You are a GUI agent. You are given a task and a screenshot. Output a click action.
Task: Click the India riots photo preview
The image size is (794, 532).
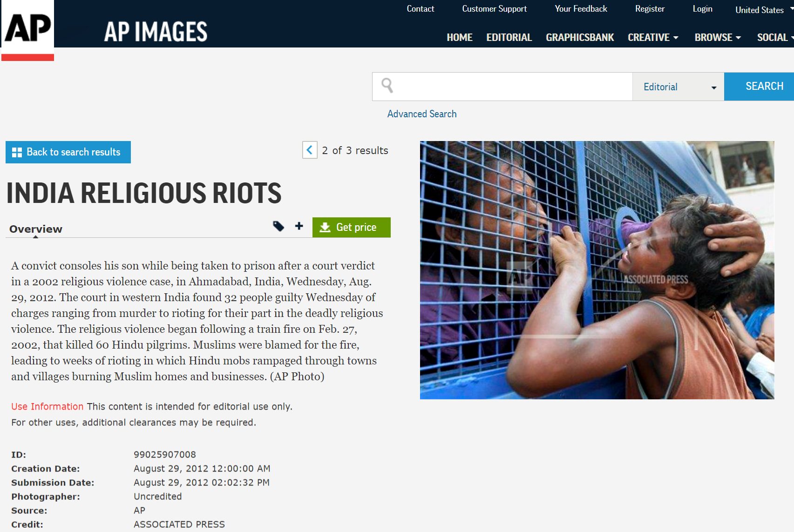coord(597,270)
